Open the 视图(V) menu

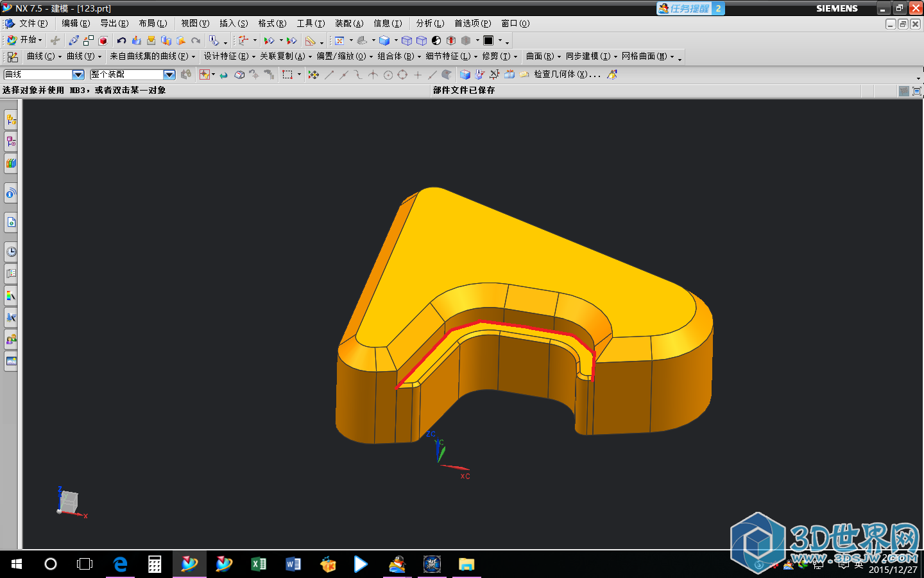(195, 23)
